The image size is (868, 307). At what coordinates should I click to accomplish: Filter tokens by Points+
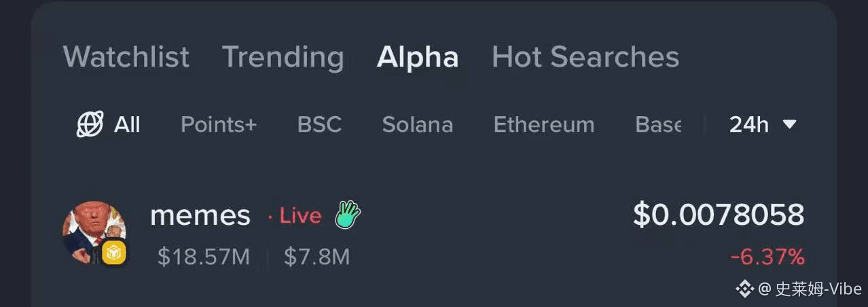[x=219, y=125]
